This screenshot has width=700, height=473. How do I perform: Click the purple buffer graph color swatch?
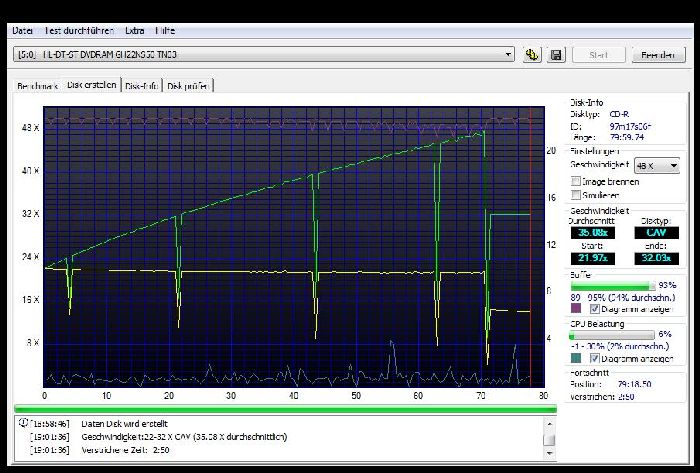point(576,308)
